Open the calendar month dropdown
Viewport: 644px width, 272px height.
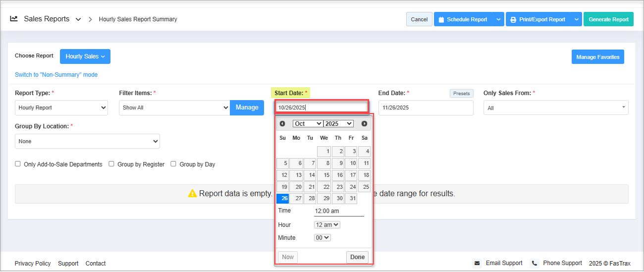point(308,124)
